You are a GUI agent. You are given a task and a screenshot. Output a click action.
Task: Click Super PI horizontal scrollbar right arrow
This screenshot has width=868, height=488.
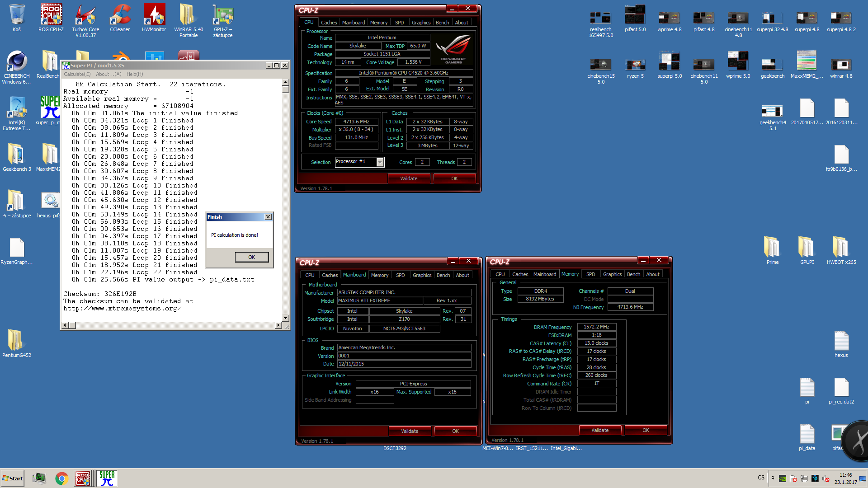tap(278, 325)
